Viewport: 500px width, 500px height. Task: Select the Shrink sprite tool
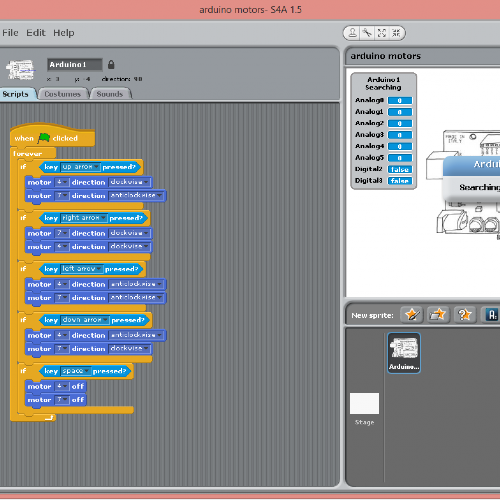click(x=396, y=33)
